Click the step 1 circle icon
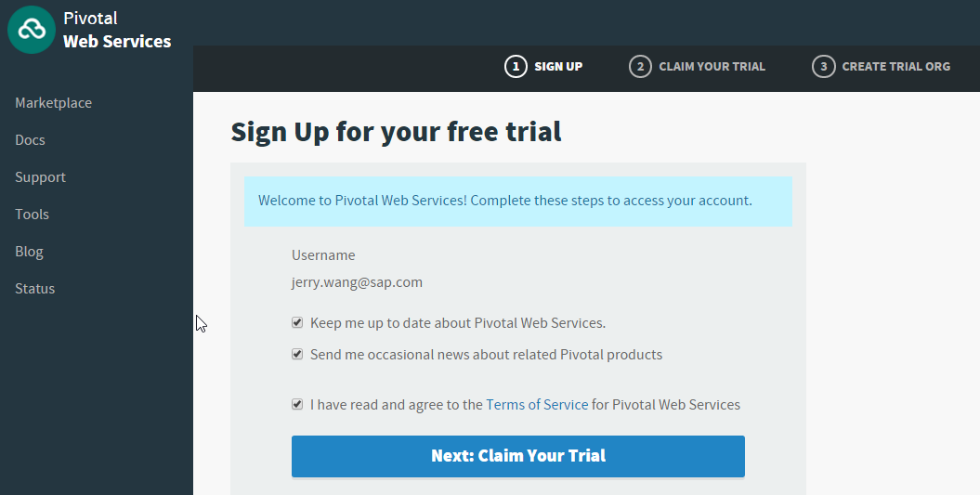Screen dimensions: 980x495 516,66
